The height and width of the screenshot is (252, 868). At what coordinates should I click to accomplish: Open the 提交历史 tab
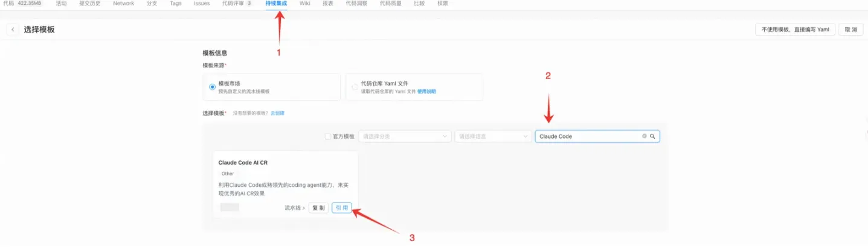coord(90,4)
